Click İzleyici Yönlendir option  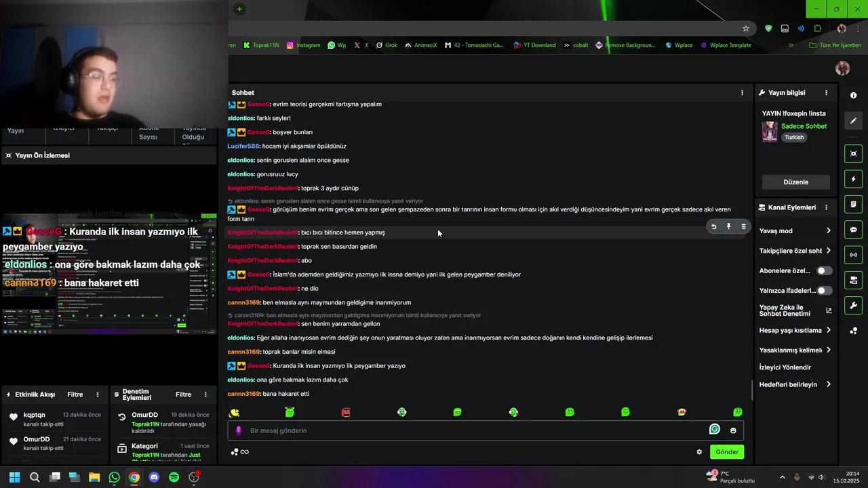785,367
